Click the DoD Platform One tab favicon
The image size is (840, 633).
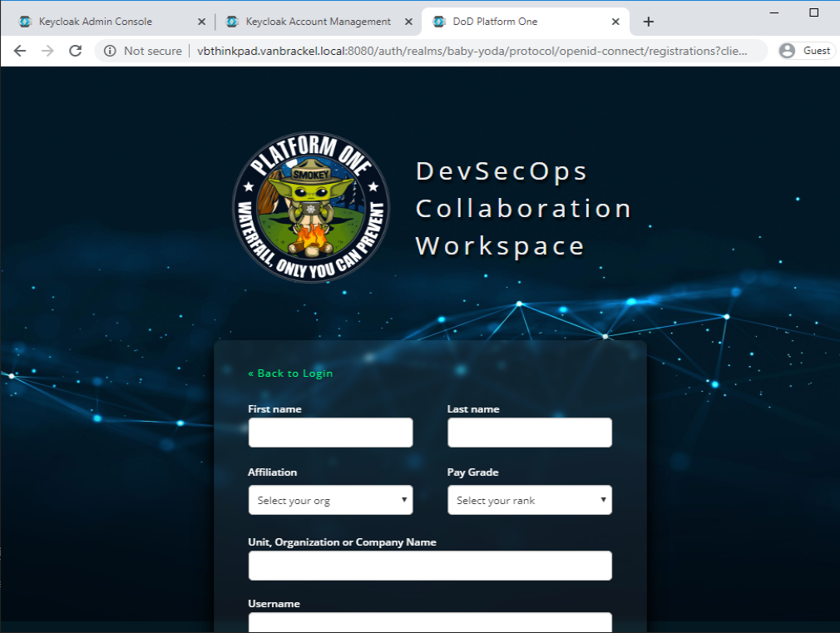point(439,22)
